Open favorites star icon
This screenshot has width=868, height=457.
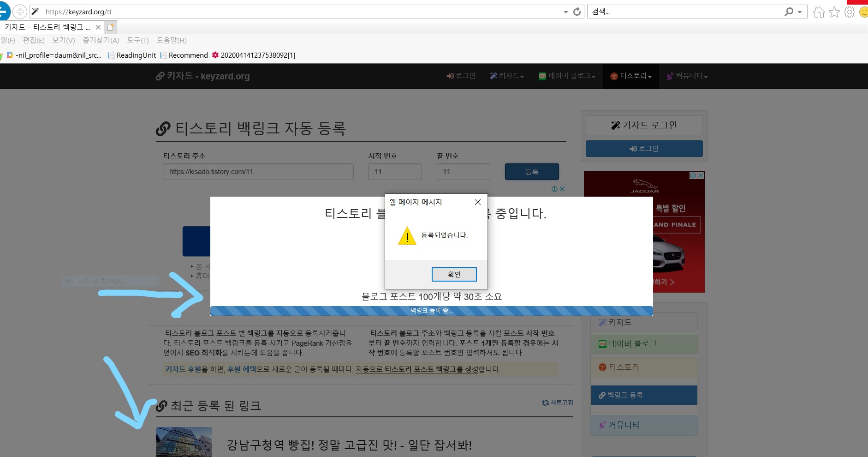(x=834, y=12)
